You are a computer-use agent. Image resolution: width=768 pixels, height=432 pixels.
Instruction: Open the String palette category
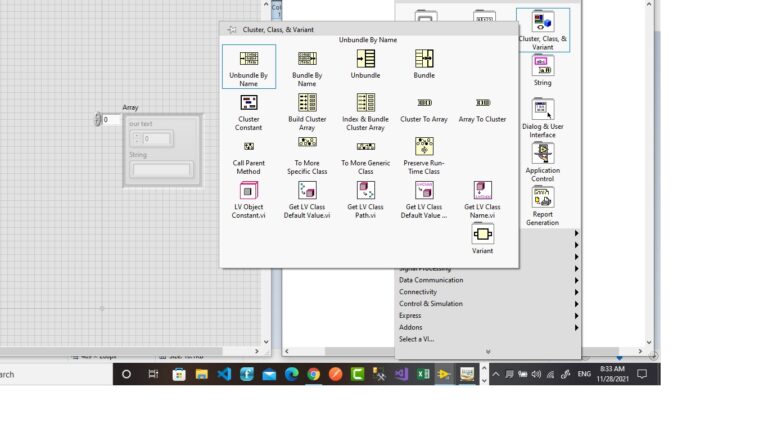click(x=543, y=71)
